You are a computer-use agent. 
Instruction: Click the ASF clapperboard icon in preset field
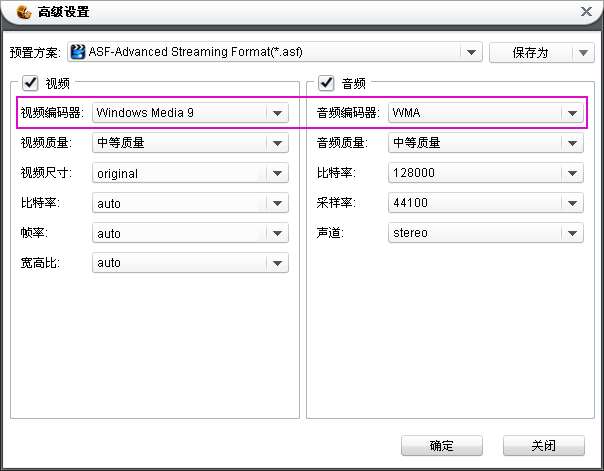pyautogui.click(x=78, y=52)
